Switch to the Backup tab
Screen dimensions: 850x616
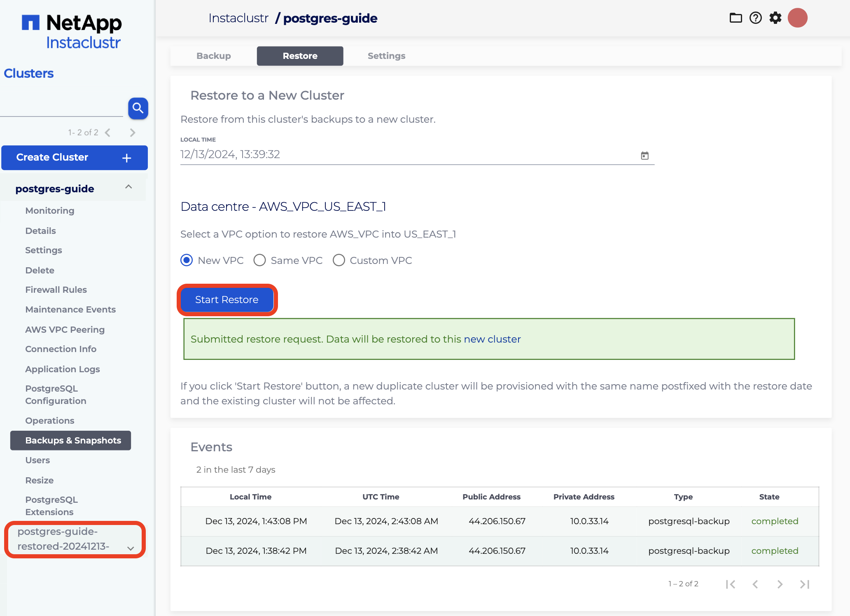pos(213,56)
